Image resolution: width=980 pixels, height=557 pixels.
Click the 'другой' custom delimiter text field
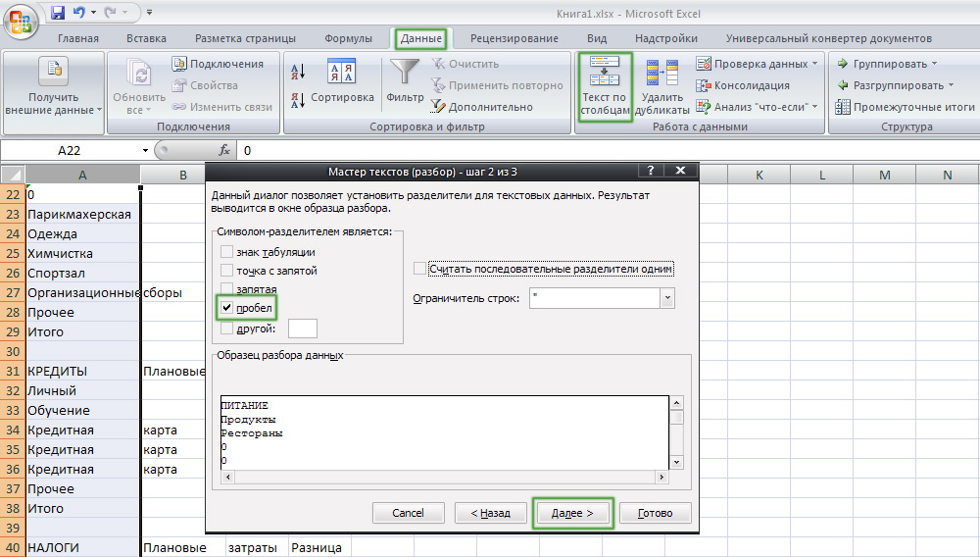(x=302, y=329)
